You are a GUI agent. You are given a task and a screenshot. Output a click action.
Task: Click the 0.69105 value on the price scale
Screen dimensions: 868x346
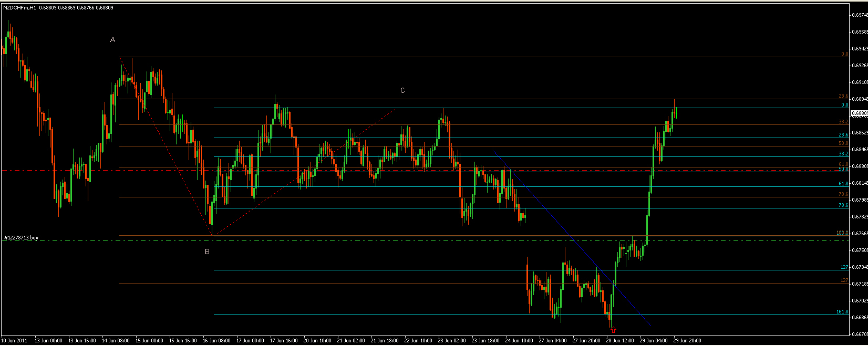point(859,82)
